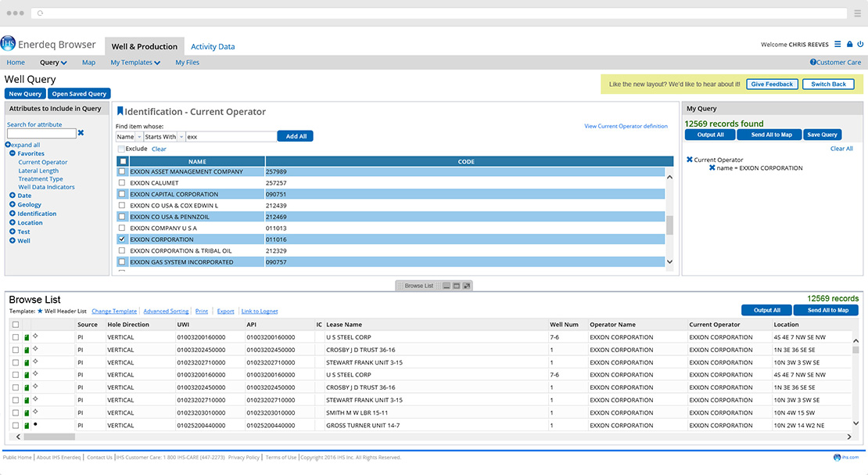Click the star icon beside Well Header List template
The height and width of the screenshot is (475, 868).
[40, 311]
